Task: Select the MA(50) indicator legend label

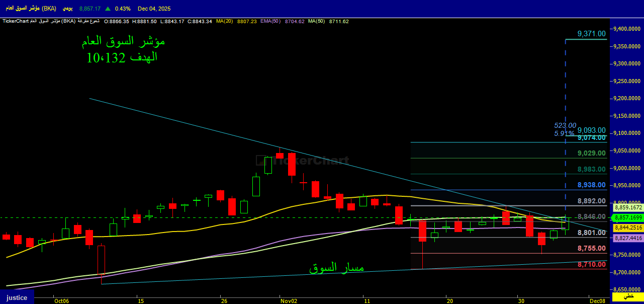Action: 317,21
